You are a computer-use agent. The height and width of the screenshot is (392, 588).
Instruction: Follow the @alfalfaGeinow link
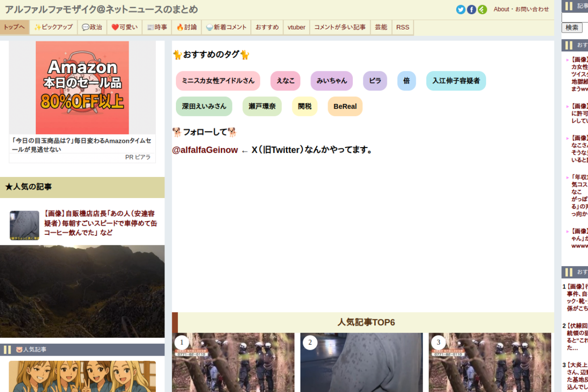(x=205, y=150)
